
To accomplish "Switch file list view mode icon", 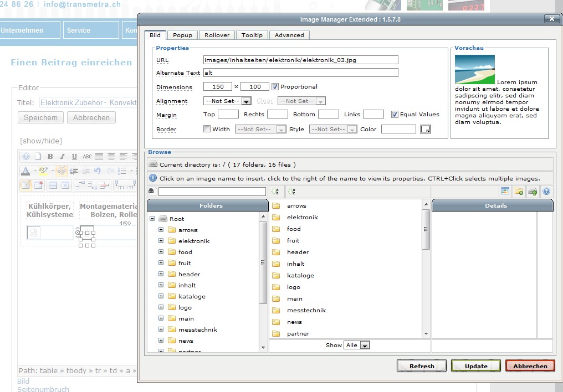I will [505, 192].
